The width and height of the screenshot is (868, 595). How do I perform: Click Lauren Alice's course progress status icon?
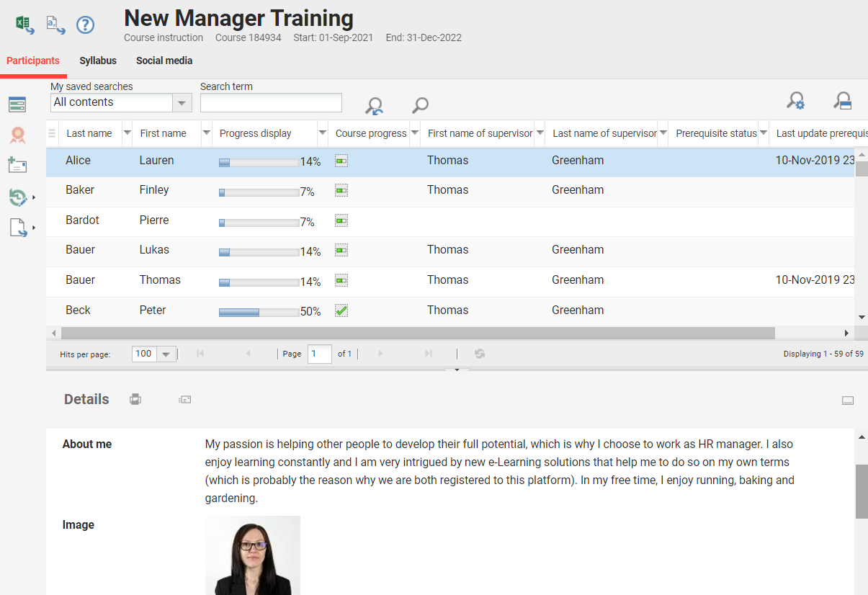(341, 161)
